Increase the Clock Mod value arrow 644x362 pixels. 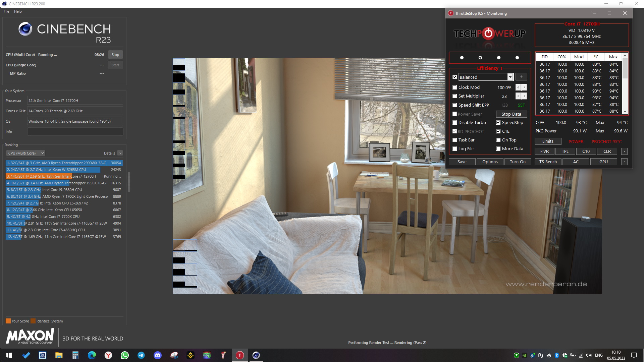click(x=524, y=87)
